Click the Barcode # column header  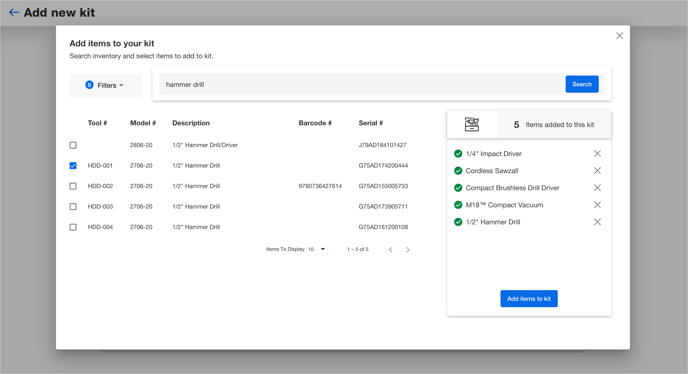(x=315, y=123)
